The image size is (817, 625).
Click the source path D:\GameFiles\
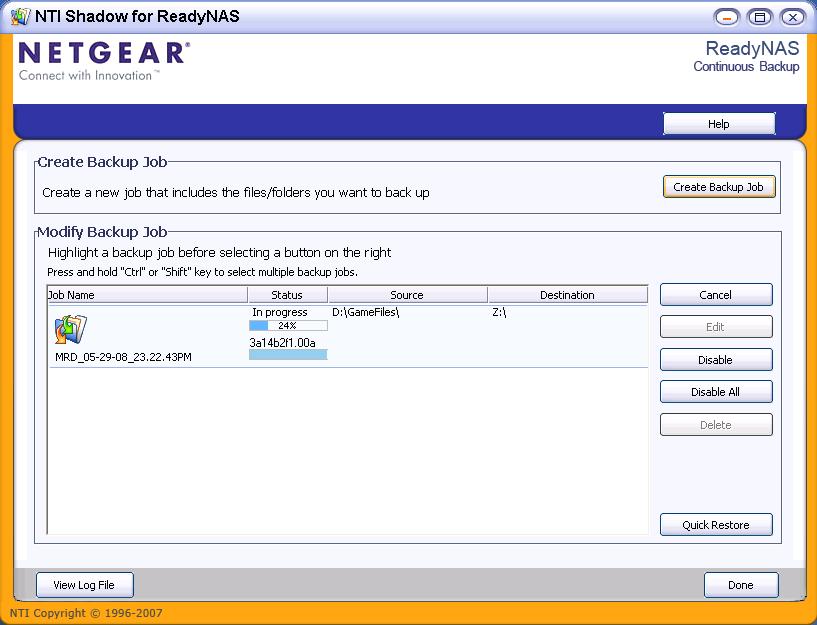point(366,312)
